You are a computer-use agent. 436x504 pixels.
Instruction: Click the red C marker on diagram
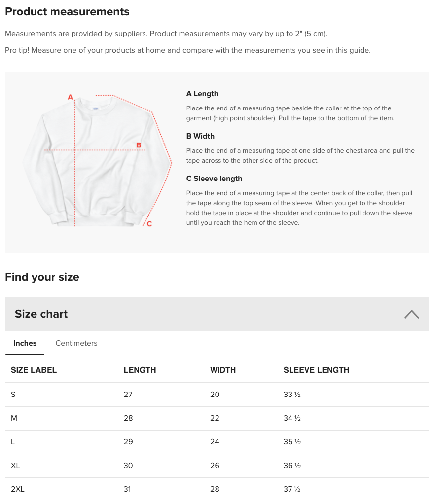(x=149, y=224)
